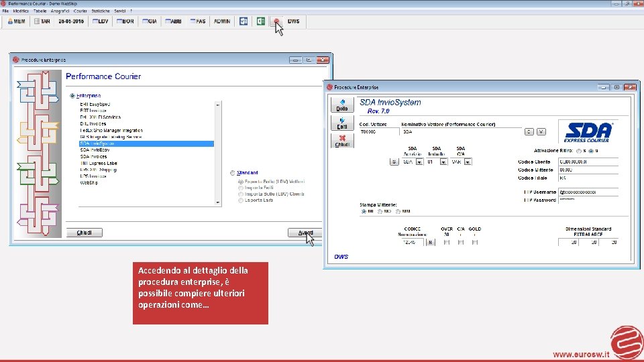
Task: Select the Esporta Bolle (LDV) Vettori option
Action: (241, 182)
